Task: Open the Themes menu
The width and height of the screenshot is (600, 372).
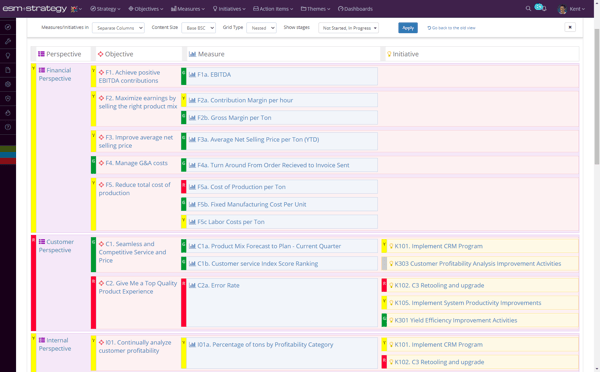Action: coord(315,9)
